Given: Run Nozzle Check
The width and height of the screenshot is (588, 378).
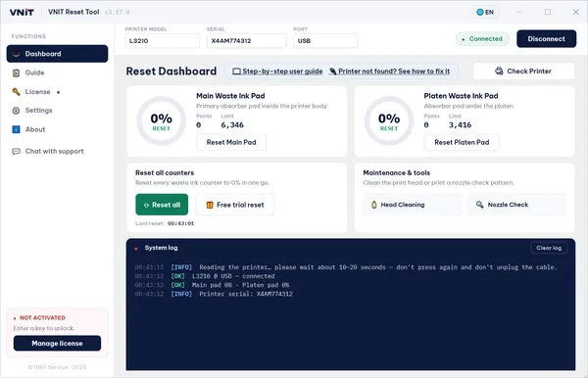Looking at the screenshot, I should pyautogui.click(x=516, y=205).
